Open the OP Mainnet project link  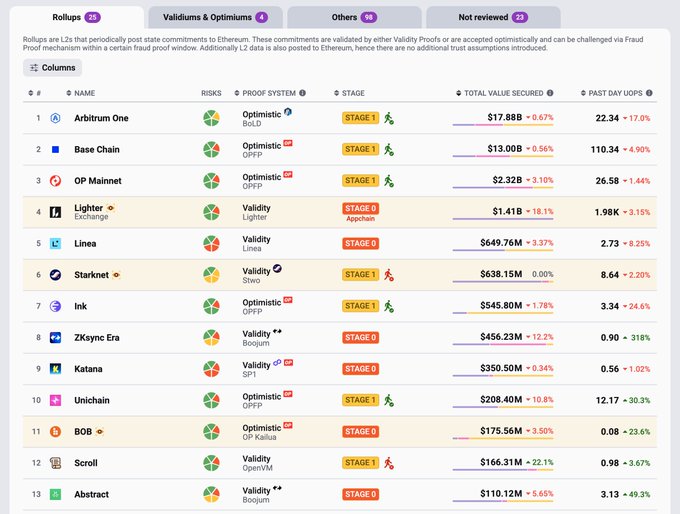coord(98,181)
